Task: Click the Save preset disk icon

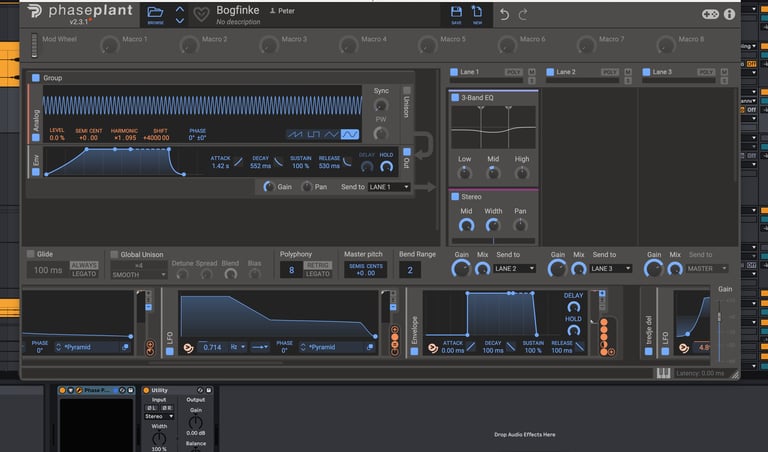Action: click(456, 14)
